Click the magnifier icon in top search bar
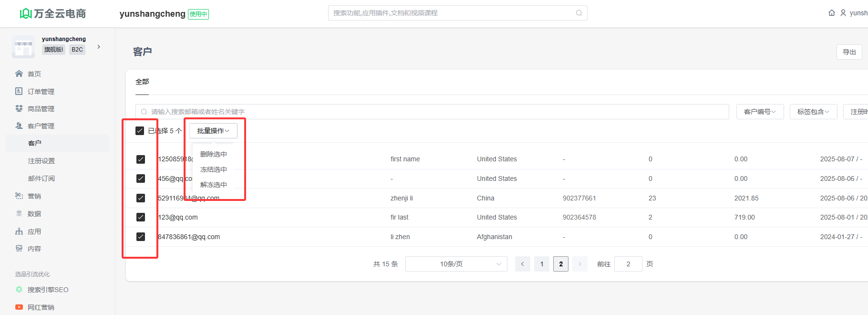Viewport: 868px width, 315px height. coord(579,13)
